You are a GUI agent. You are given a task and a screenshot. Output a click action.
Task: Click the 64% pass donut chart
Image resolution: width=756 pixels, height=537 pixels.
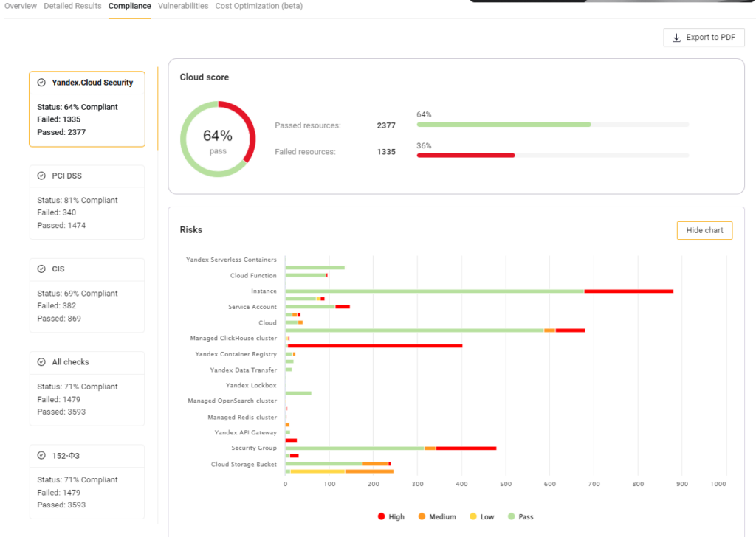[218, 139]
